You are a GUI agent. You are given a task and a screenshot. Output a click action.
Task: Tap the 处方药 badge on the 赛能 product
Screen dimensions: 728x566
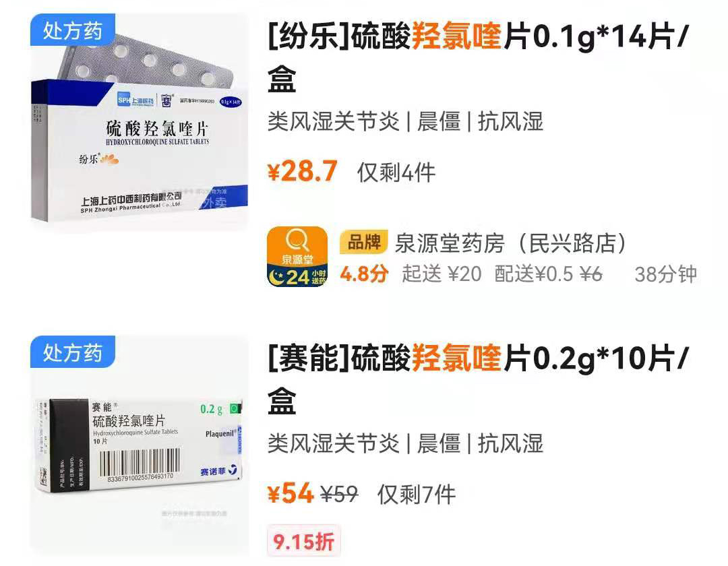tap(72, 352)
